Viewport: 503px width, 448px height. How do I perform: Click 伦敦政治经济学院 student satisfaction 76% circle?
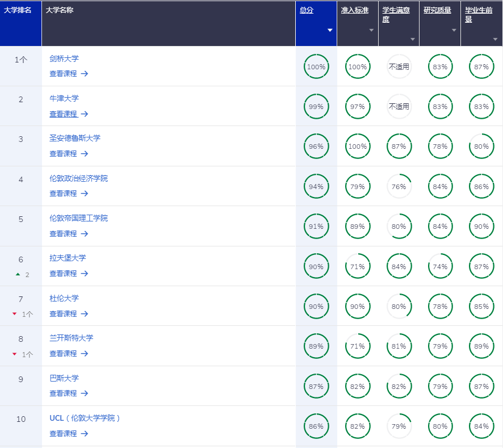click(x=399, y=186)
